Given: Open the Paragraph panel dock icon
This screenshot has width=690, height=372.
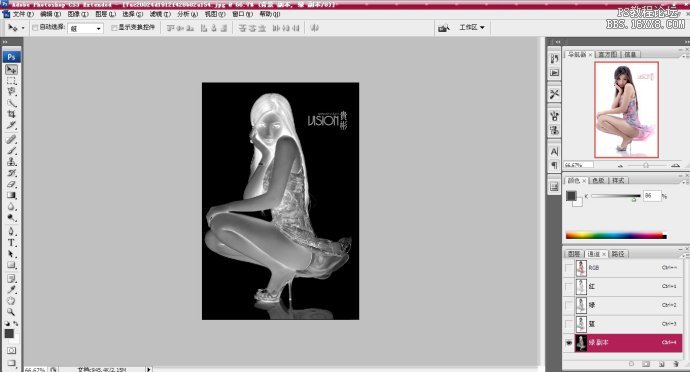Looking at the screenshot, I should (554, 165).
